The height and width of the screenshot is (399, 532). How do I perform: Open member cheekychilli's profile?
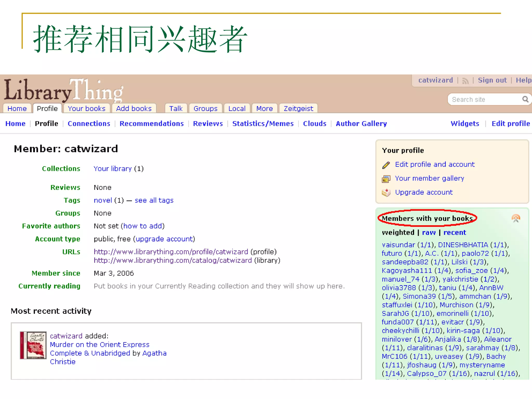[401, 331]
